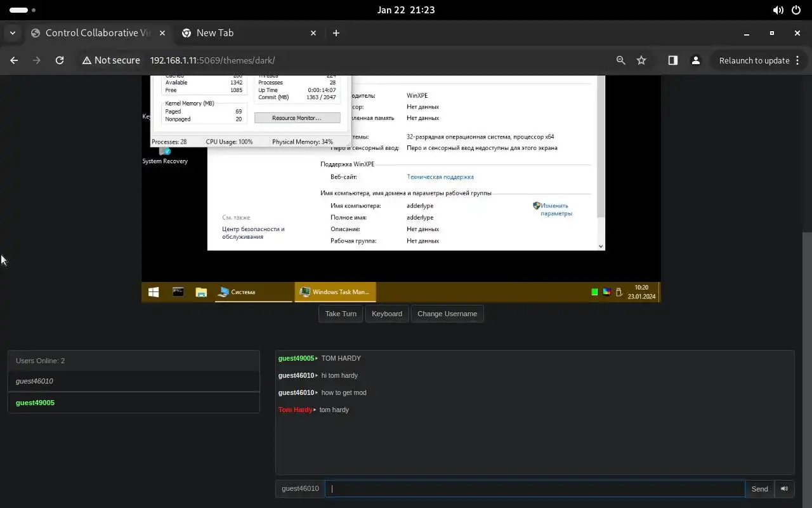
Task: Expand the tab search dropdown arrow
Action: pyautogui.click(x=13, y=33)
